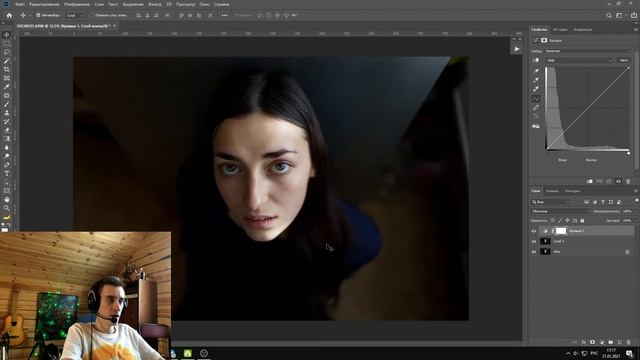
Task: Switch to the История tab
Action: [560, 29]
